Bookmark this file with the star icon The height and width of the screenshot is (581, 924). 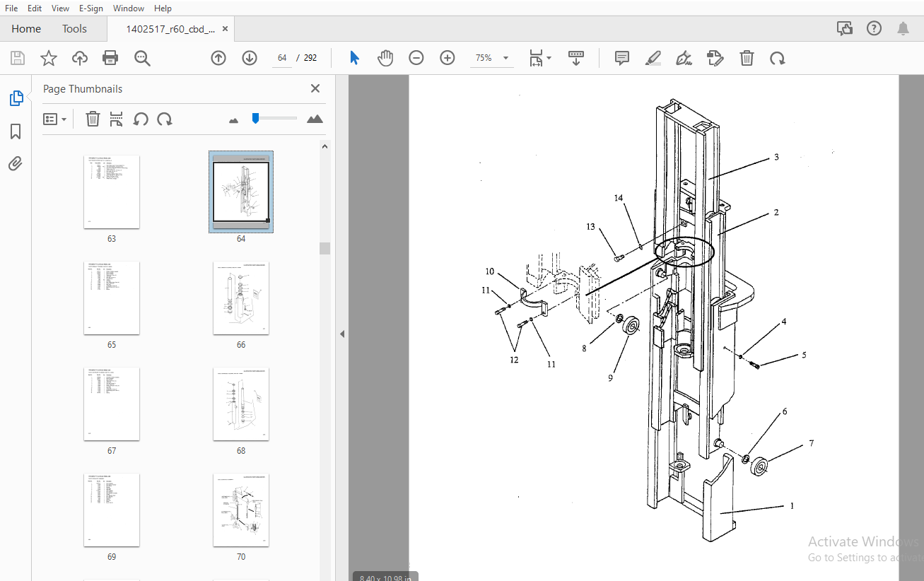(x=48, y=58)
